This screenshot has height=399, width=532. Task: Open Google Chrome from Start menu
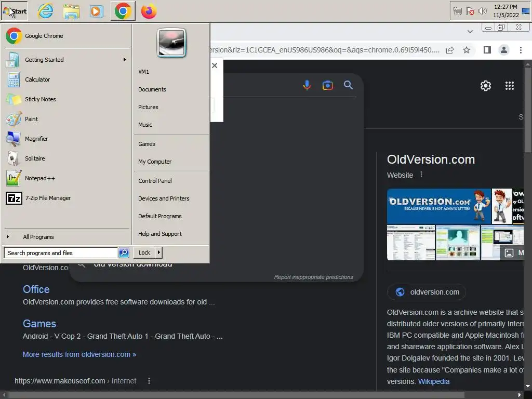(66, 36)
